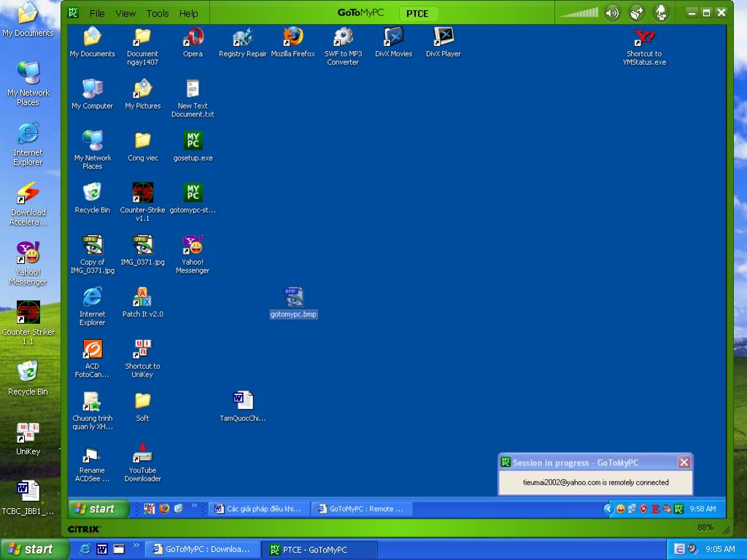Select Download Accelera... icon on local desktop
The image size is (747, 560).
coord(28,204)
